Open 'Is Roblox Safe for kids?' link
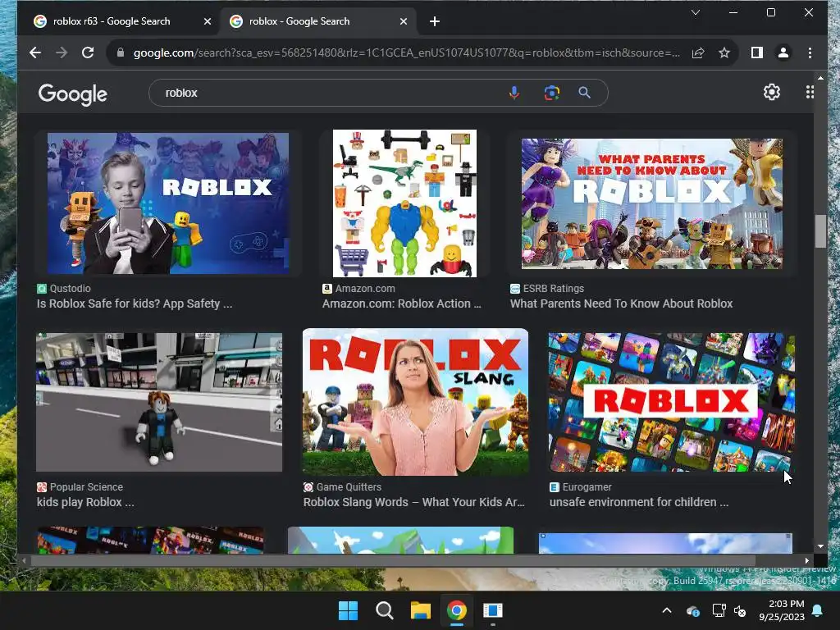The width and height of the screenshot is (840, 630). (135, 304)
